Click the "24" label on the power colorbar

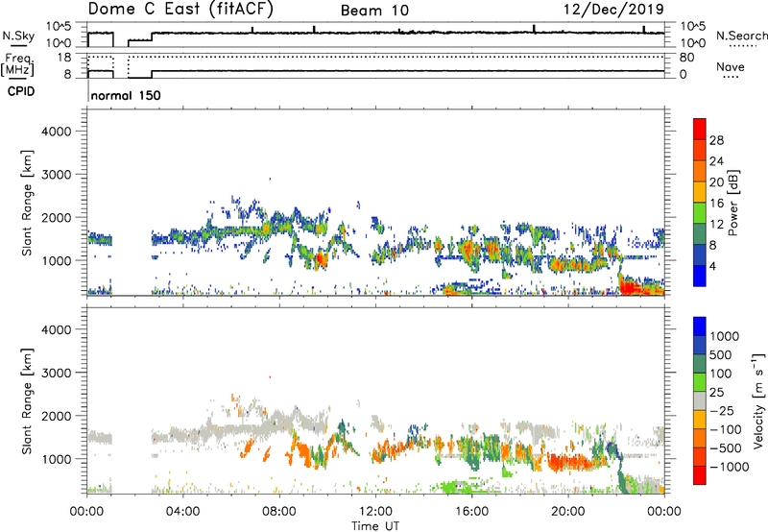click(x=716, y=161)
